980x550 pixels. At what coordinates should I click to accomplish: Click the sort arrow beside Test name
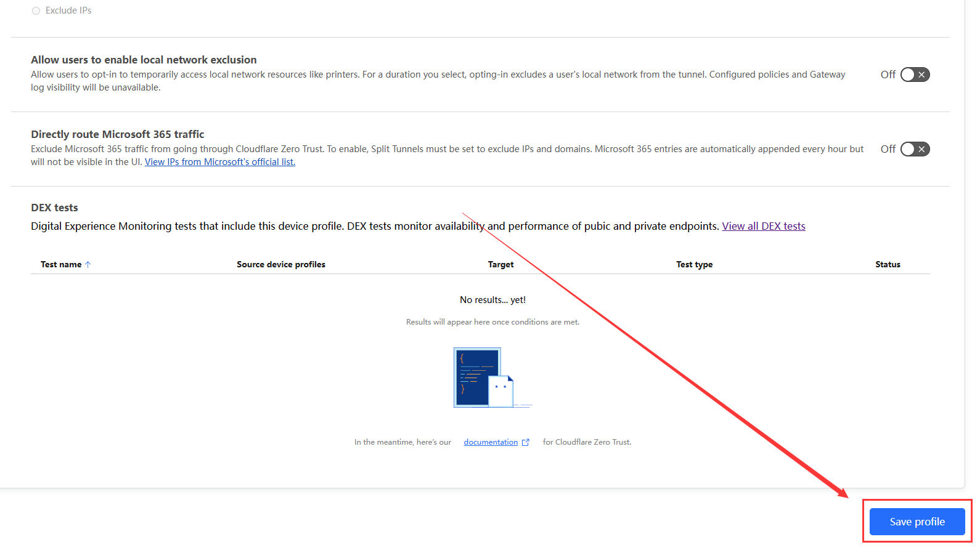click(x=88, y=264)
